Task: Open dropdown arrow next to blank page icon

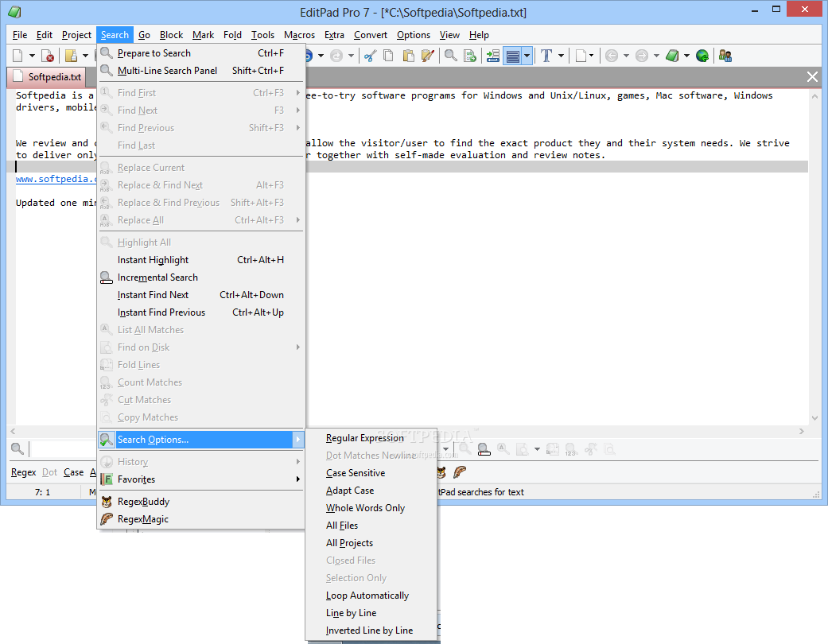Action: [591, 56]
